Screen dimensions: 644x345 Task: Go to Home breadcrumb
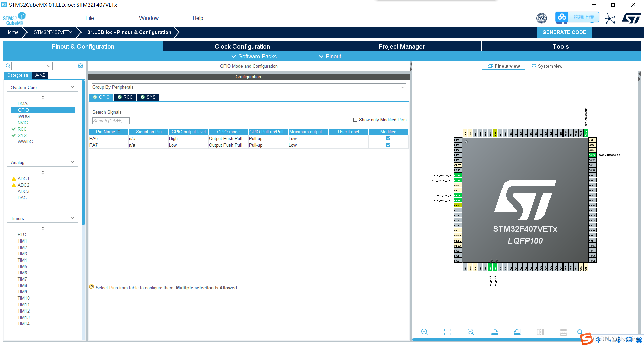[x=12, y=32]
